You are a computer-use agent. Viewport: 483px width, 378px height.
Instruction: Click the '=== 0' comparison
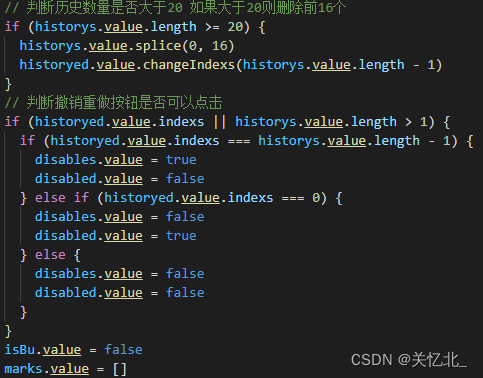[301, 198]
